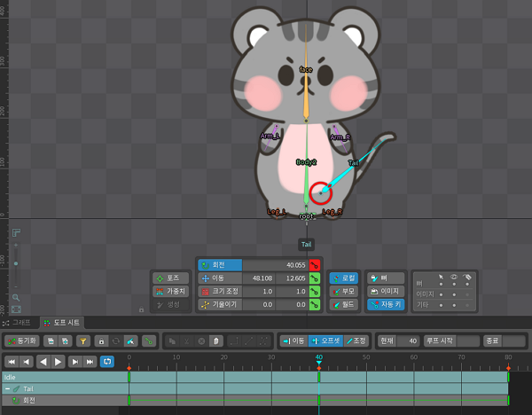
Task: Click the rotation value field 40.055
Action: 276,265
